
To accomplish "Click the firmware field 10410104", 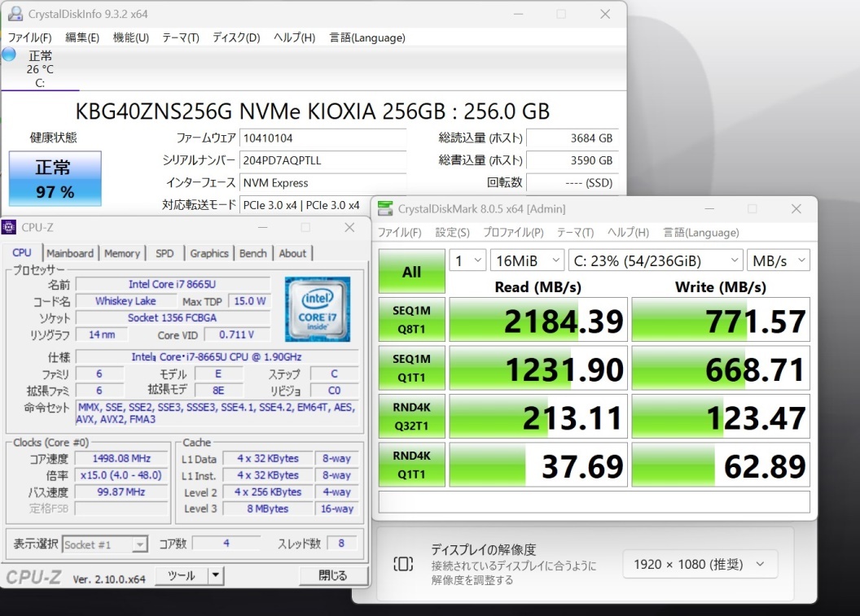I will click(x=322, y=138).
